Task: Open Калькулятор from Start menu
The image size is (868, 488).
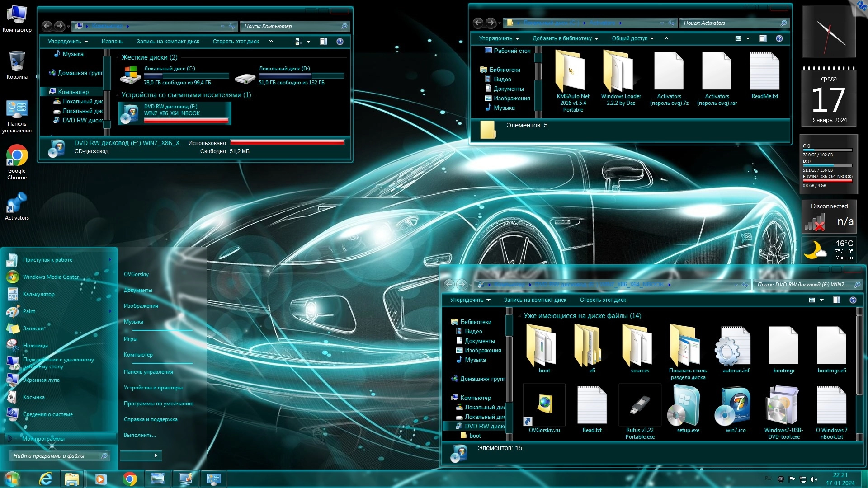Action: [x=38, y=294]
